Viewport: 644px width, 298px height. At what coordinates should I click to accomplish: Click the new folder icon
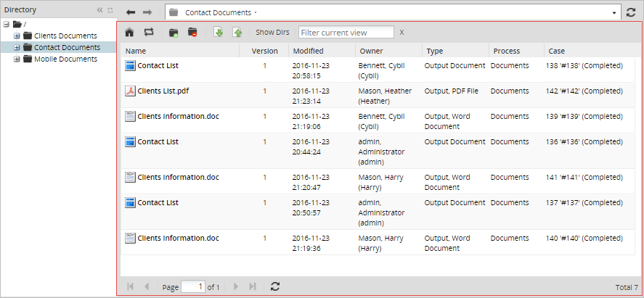coord(174,33)
